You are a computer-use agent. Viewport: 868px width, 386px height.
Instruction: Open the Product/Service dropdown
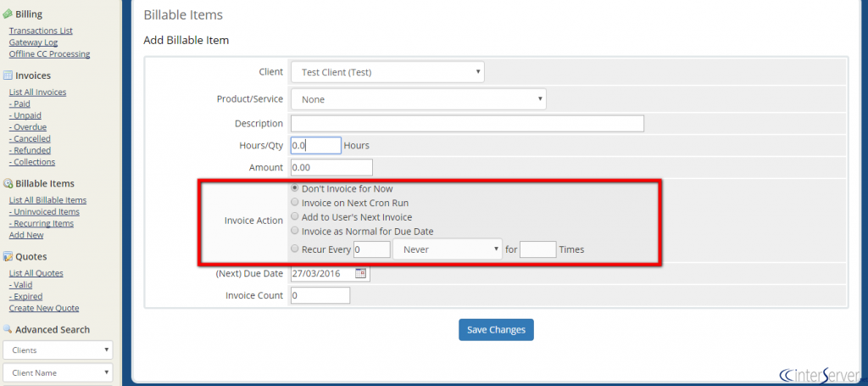[x=419, y=100]
